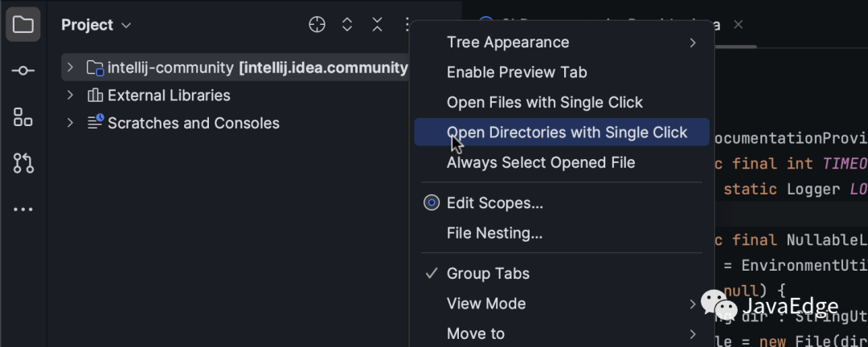Click the word Logger in the editor

click(x=813, y=190)
